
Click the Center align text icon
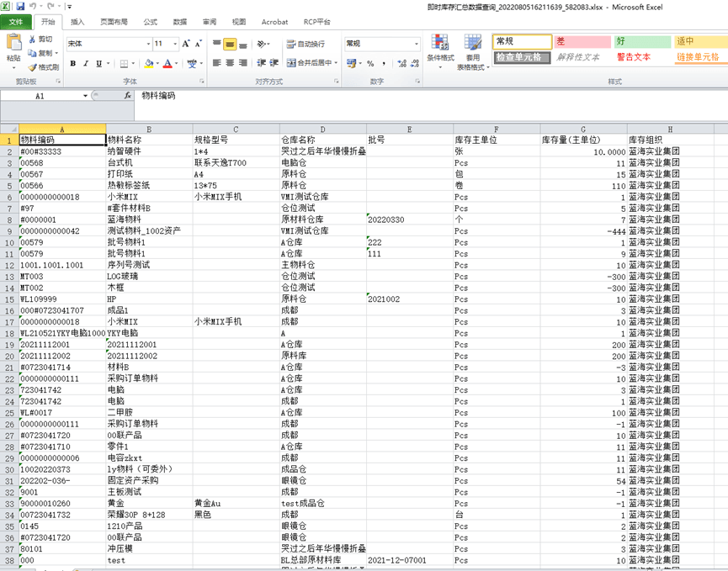click(x=230, y=63)
